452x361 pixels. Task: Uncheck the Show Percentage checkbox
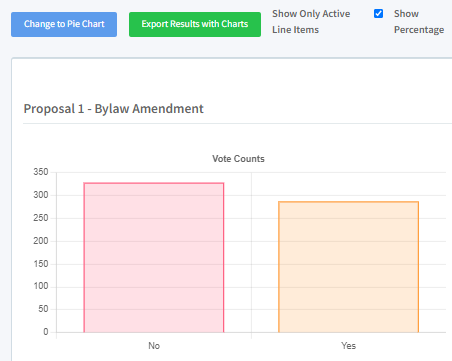[378, 14]
